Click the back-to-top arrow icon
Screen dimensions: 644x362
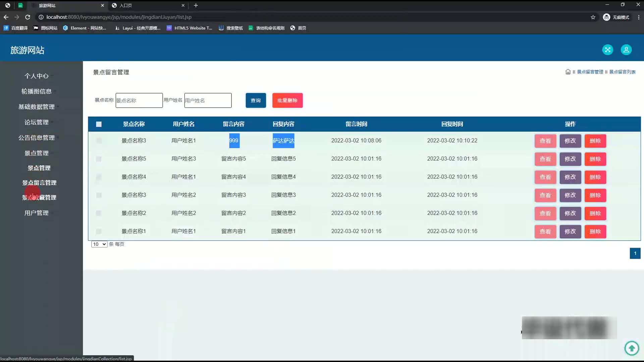tap(632, 348)
